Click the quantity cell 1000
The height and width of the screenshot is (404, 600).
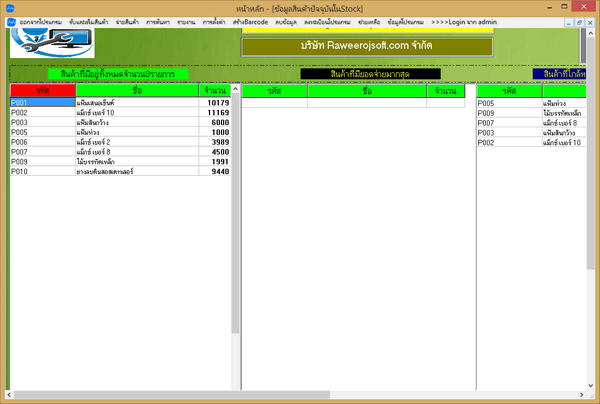[x=214, y=132]
